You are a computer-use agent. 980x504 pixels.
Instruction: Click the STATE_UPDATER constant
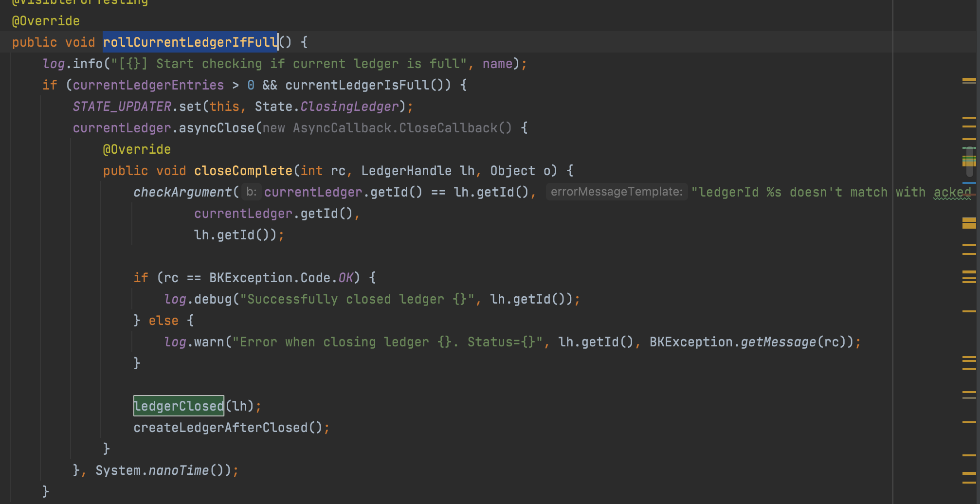[x=122, y=107]
